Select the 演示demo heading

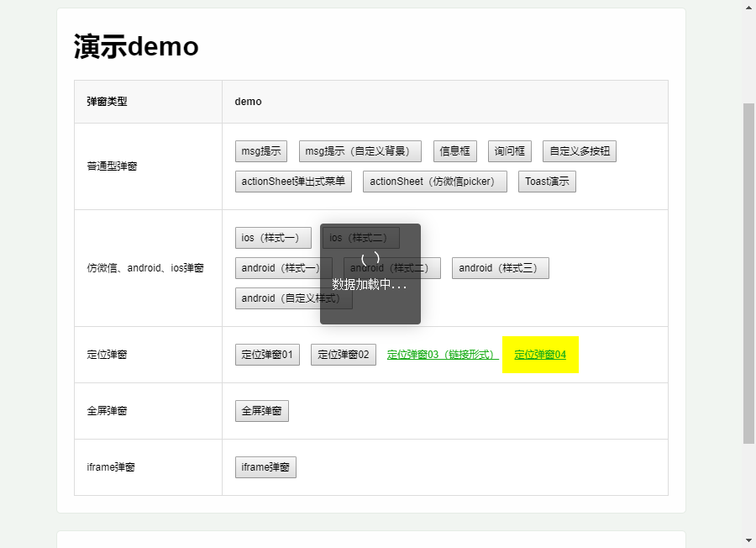pos(136,47)
